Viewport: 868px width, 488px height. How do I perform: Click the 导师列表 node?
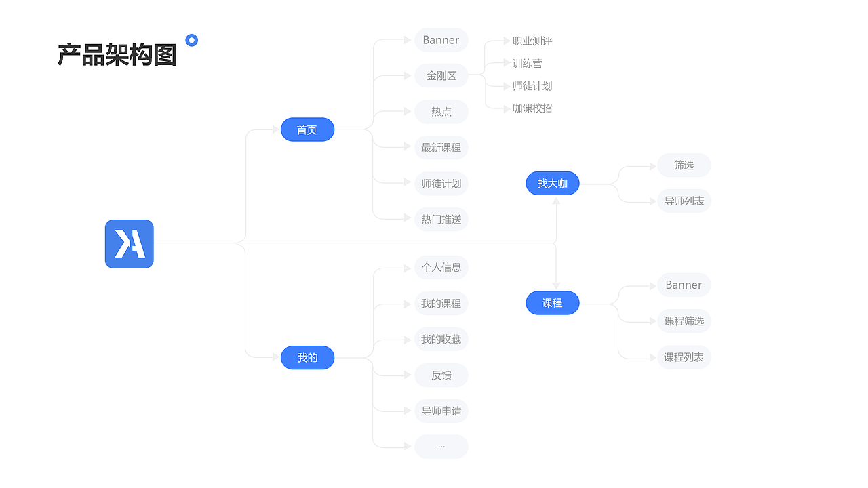pos(684,201)
